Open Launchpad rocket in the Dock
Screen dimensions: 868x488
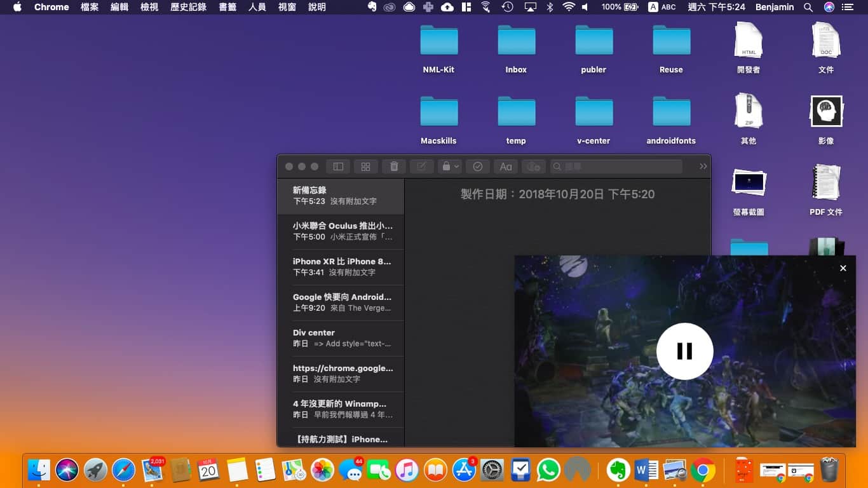pyautogui.click(x=95, y=470)
